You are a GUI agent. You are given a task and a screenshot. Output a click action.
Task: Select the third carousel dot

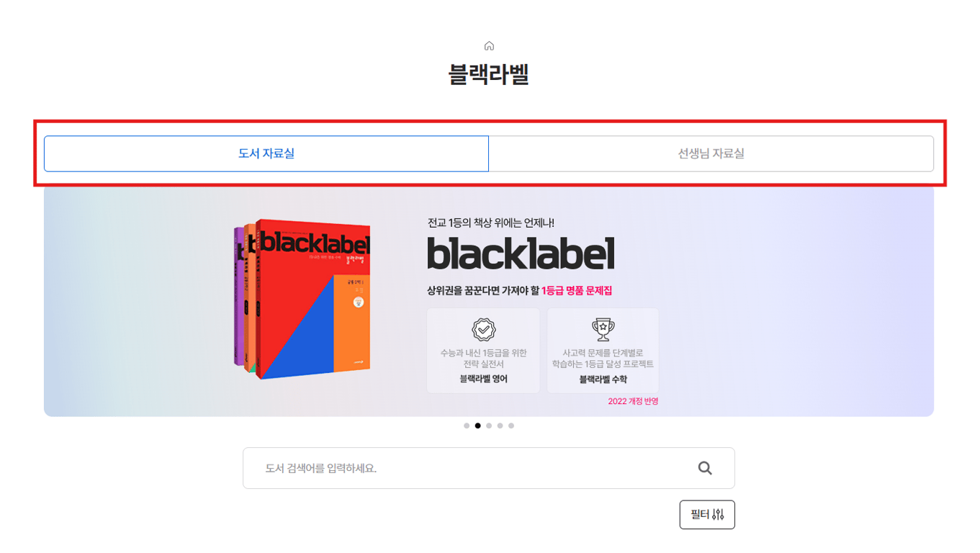[489, 426]
